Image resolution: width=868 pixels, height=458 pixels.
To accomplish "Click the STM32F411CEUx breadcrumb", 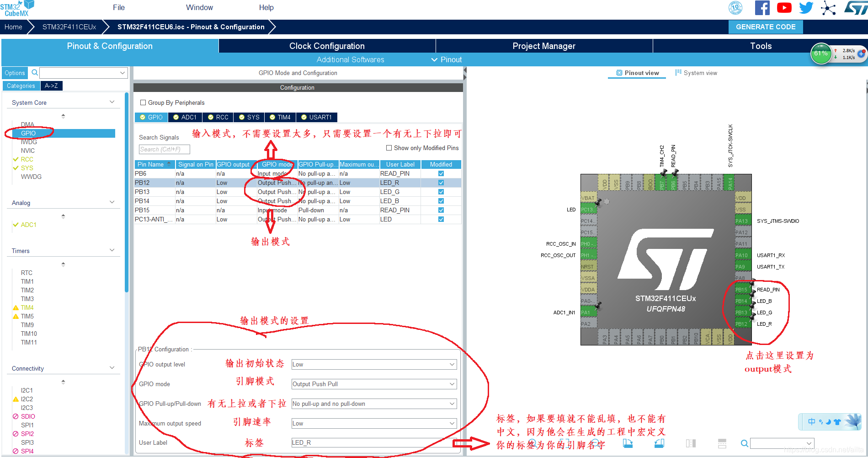I will (x=69, y=27).
